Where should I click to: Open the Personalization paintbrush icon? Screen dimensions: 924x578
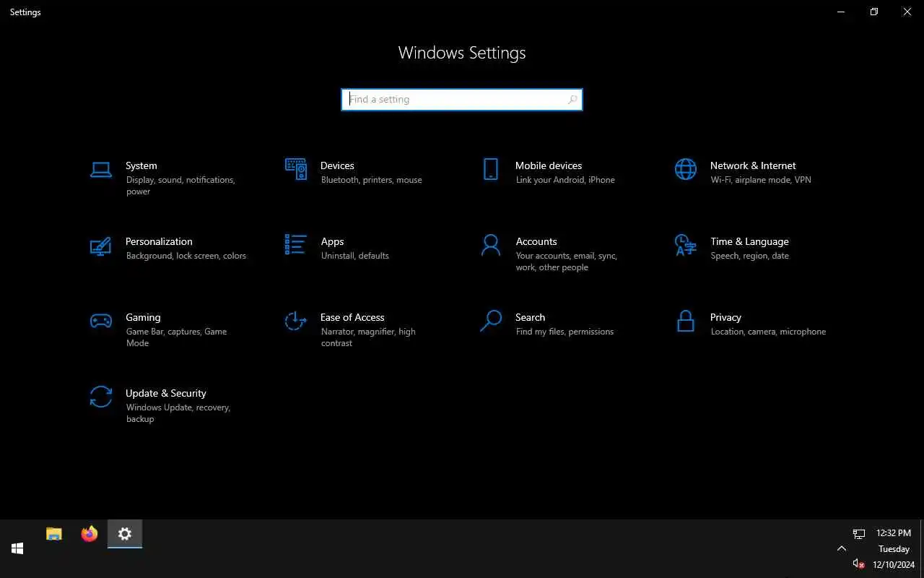coord(101,246)
